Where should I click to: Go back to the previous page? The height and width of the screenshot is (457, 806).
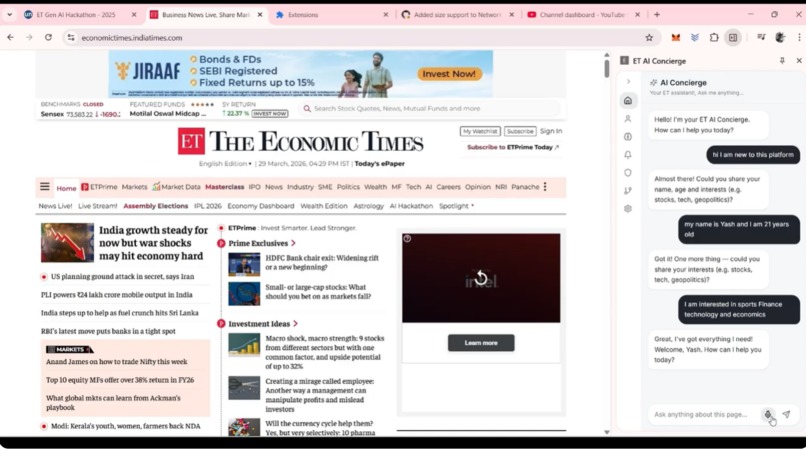tap(10, 38)
